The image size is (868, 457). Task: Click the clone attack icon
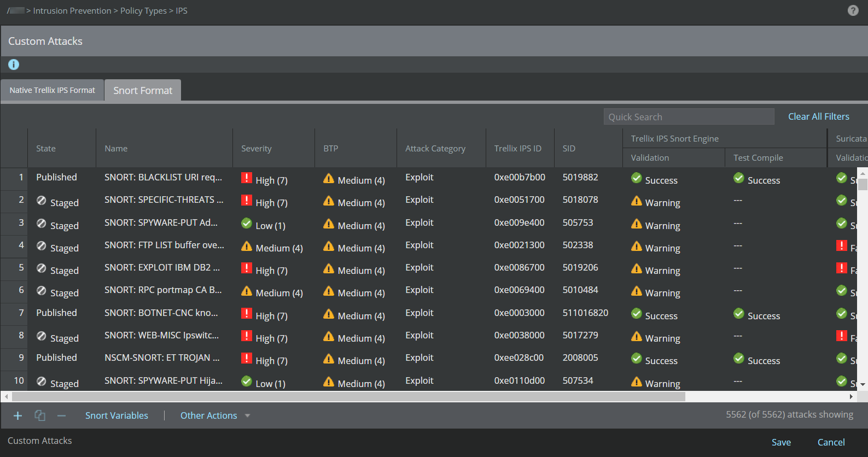(x=40, y=415)
